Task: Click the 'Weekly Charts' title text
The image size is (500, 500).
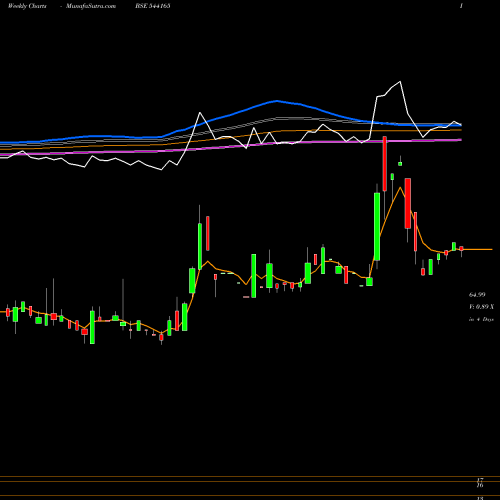Action: (x=27, y=6)
